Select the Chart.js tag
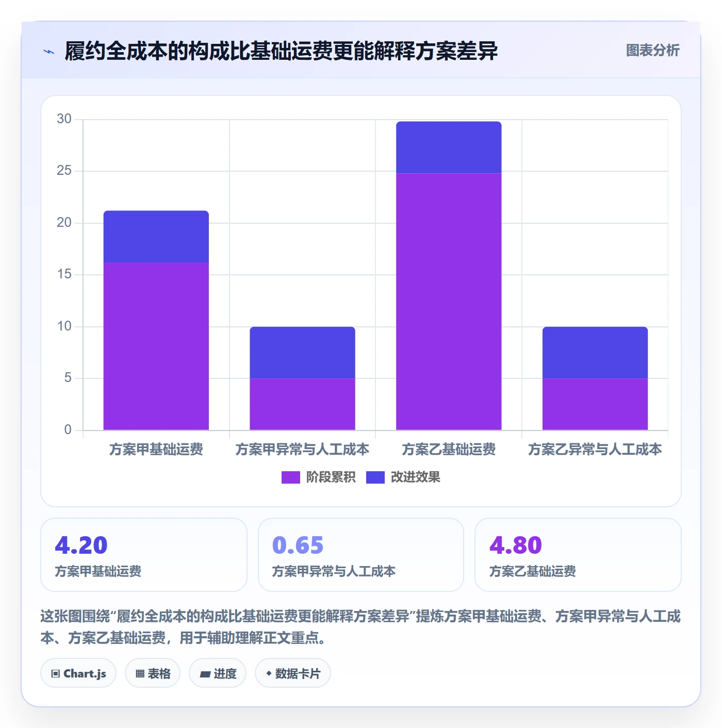Screen dimensions: 722x728 click(x=78, y=673)
